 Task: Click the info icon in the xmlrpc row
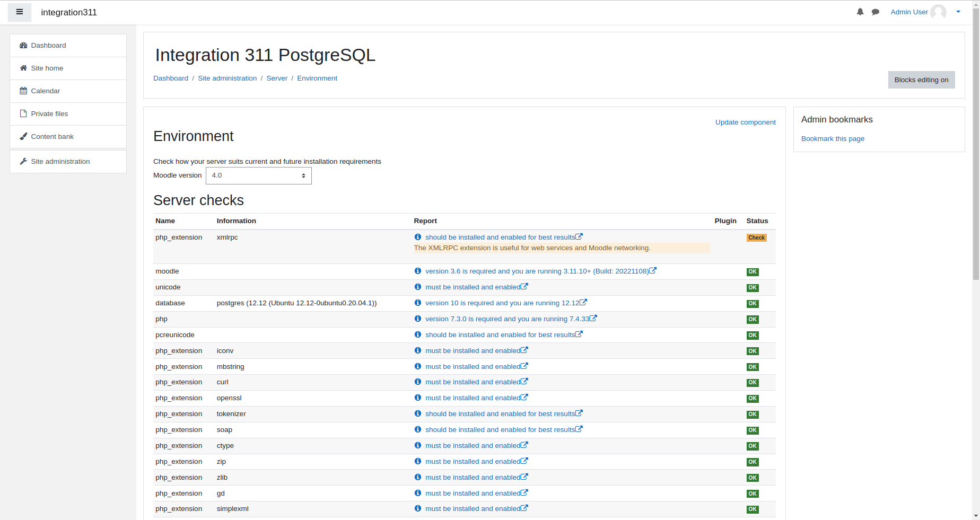coord(418,237)
